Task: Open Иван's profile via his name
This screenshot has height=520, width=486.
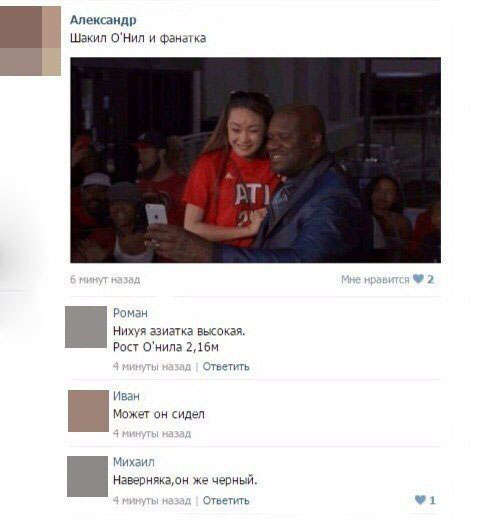Action: pyautogui.click(x=126, y=396)
